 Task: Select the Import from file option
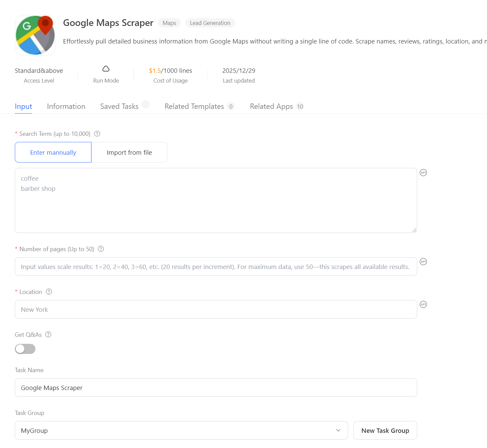129,152
